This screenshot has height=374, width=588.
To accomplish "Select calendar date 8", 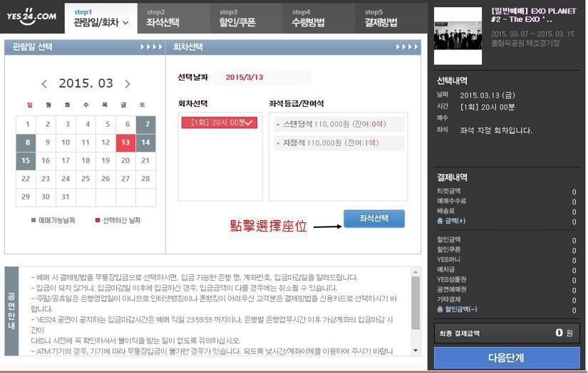I will [x=26, y=142].
